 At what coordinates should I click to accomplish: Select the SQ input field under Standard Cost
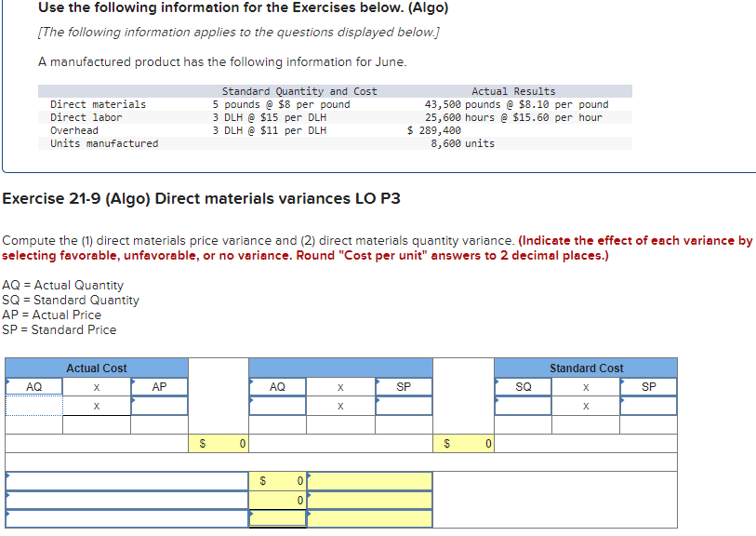click(x=524, y=406)
